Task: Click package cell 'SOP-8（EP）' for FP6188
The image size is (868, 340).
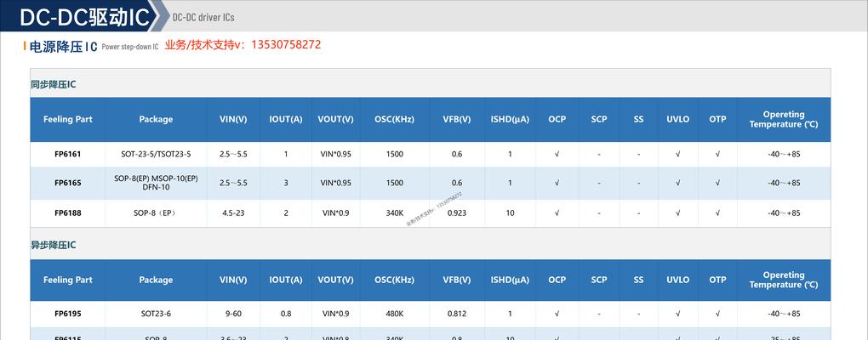Action: 156,212
